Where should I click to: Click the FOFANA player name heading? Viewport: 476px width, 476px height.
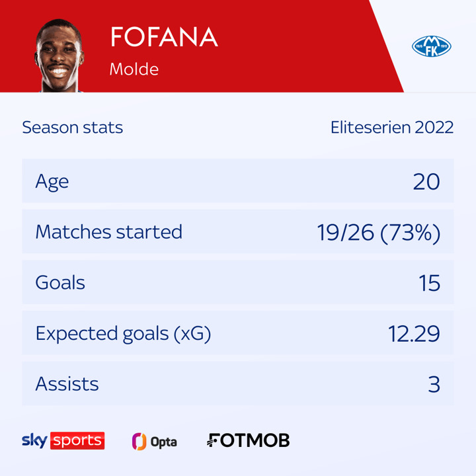click(x=164, y=37)
